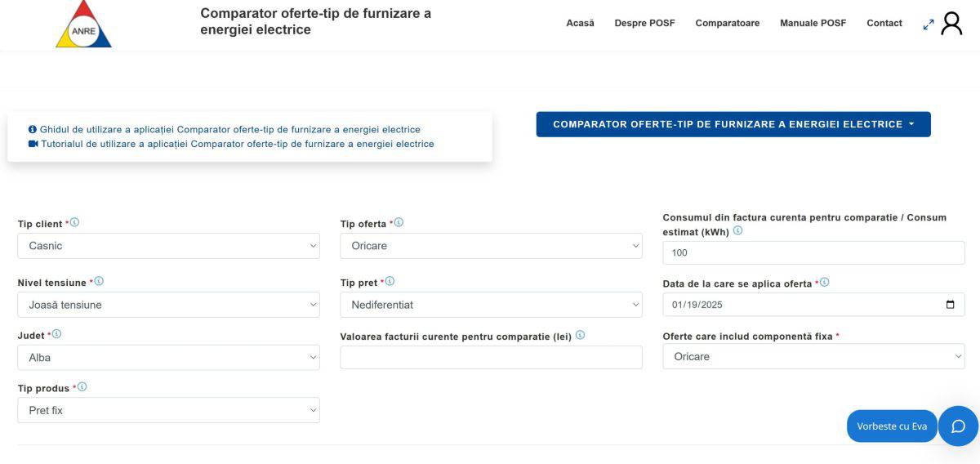Click the Consum estimat kWh input field
Image resolution: width=980 pixels, height=464 pixels.
813,252
